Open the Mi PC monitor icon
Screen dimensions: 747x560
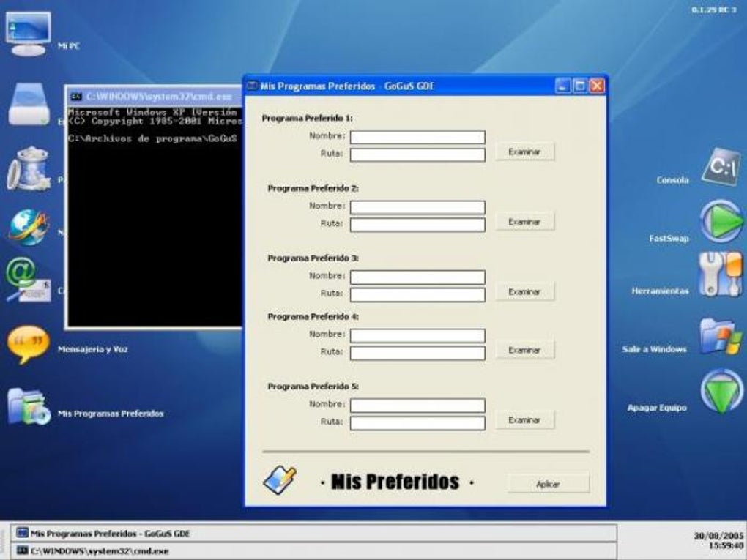tap(28, 34)
